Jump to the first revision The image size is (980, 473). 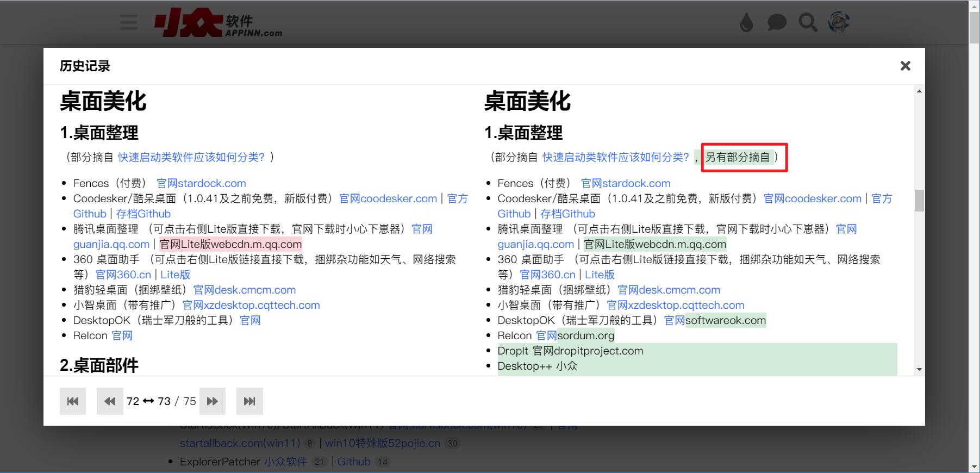point(73,401)
